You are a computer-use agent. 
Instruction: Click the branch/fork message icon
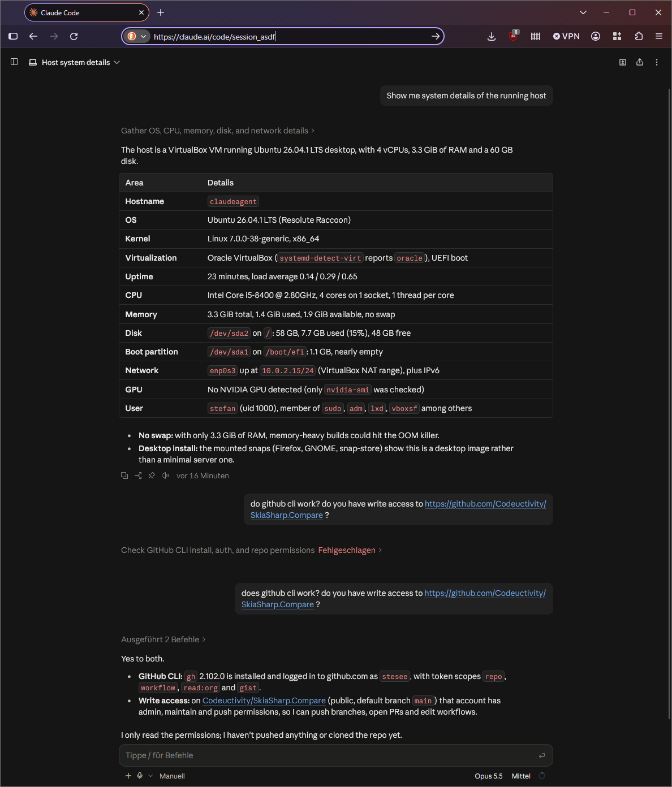coord(138,475)
